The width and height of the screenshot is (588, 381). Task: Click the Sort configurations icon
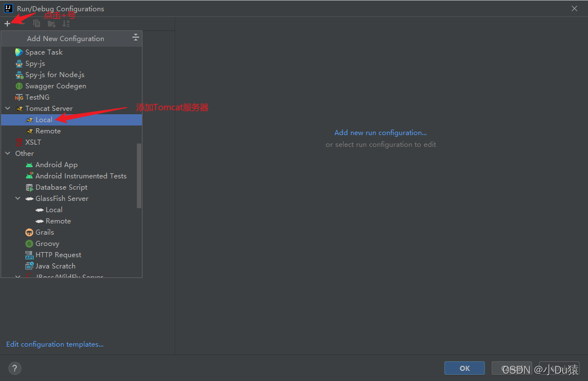(x=66, y=24)
